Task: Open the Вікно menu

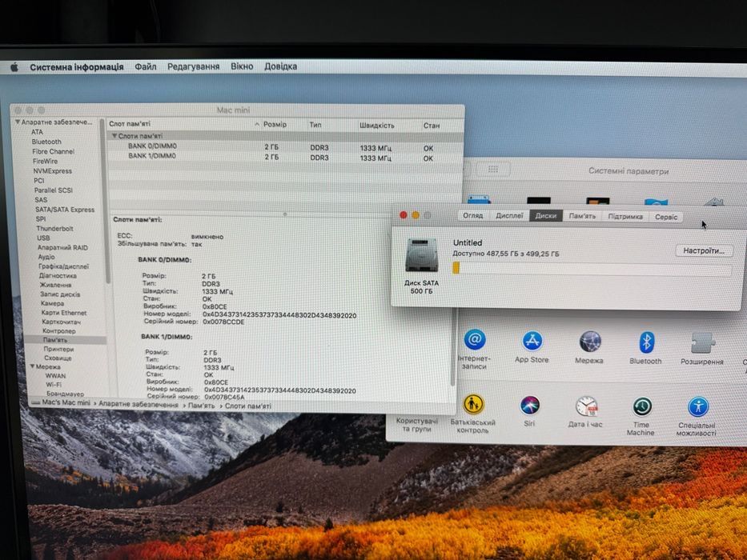Action: tap(242, 66)
